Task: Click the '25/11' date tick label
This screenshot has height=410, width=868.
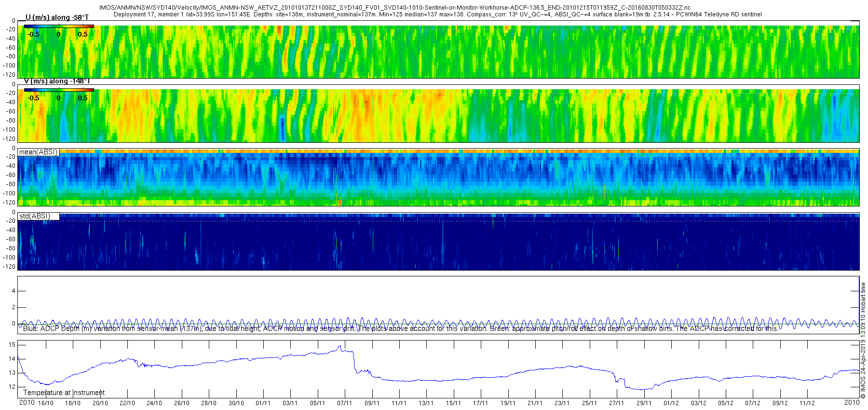Action: pyautogui.click(x=590, y=403)
